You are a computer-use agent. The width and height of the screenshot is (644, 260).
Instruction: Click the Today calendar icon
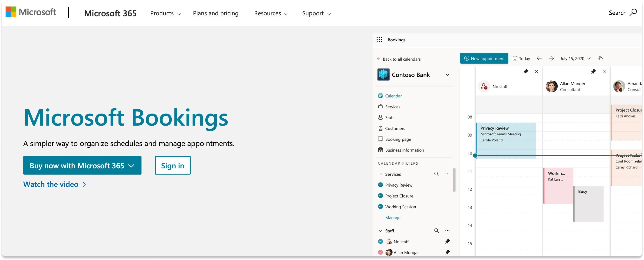pos(515,58)
